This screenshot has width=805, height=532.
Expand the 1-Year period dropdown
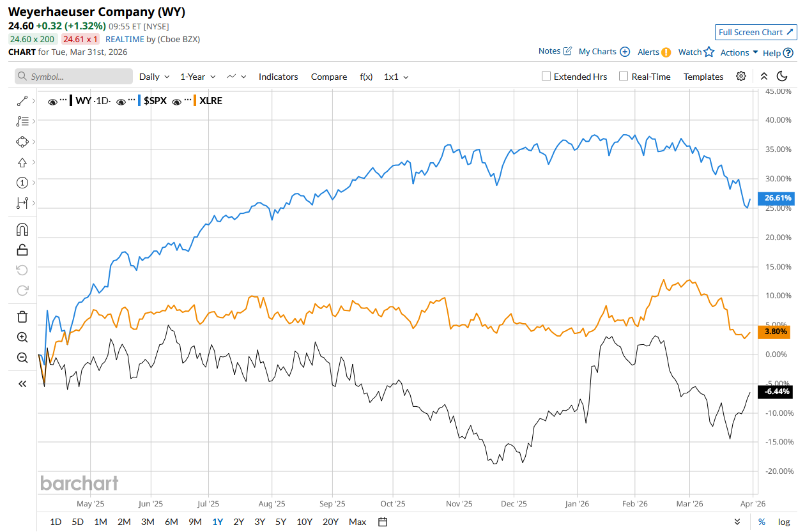click(197, 77)
